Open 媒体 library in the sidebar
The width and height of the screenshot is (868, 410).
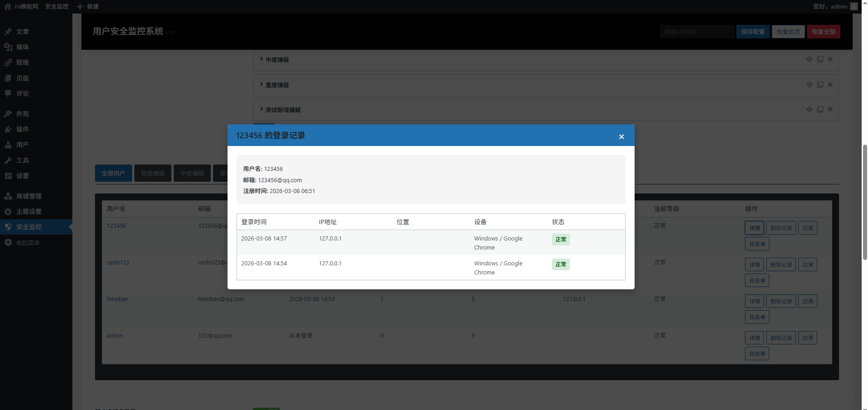22,47
